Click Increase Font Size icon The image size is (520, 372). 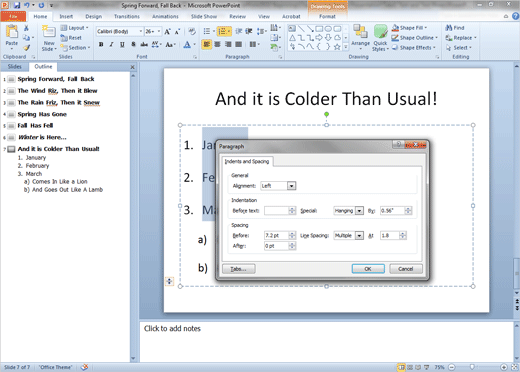[x=167, y=31]
